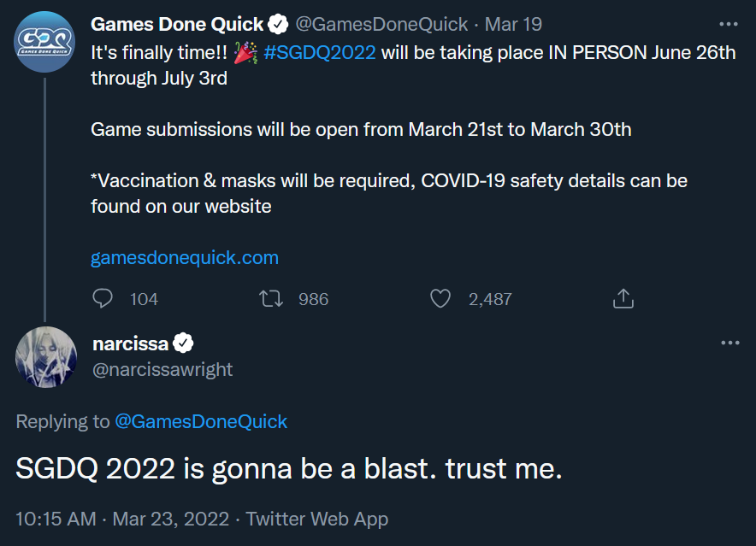Click the narcissa display name
The height and width of the screenshot is (546, 756).
[x=130, y=343]
